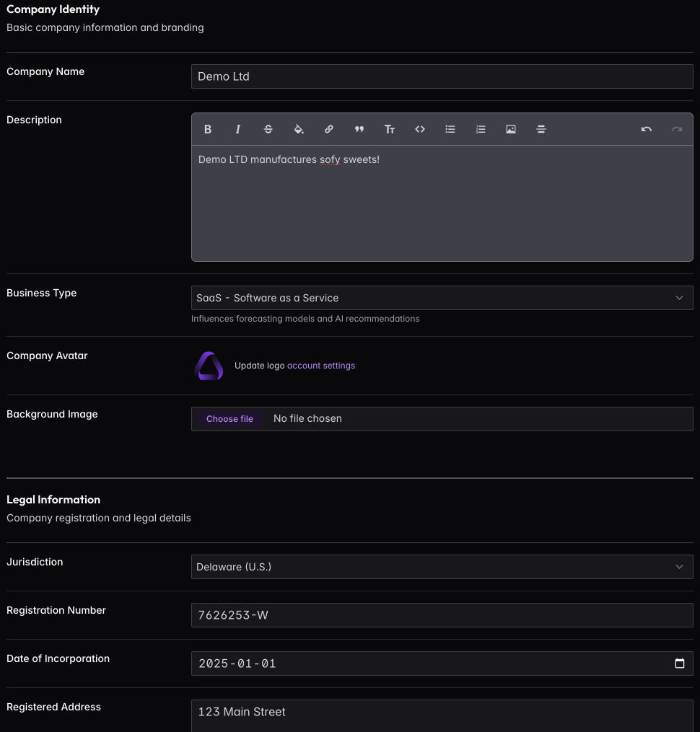Undo the last edit in Description
Screen dimensions: 700x732
point(647,129)
